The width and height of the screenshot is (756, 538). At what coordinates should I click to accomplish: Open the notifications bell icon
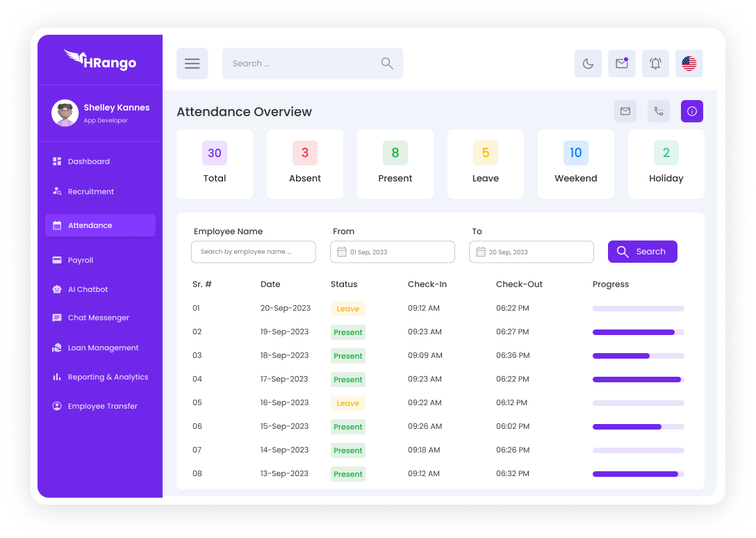pos(655,64)
